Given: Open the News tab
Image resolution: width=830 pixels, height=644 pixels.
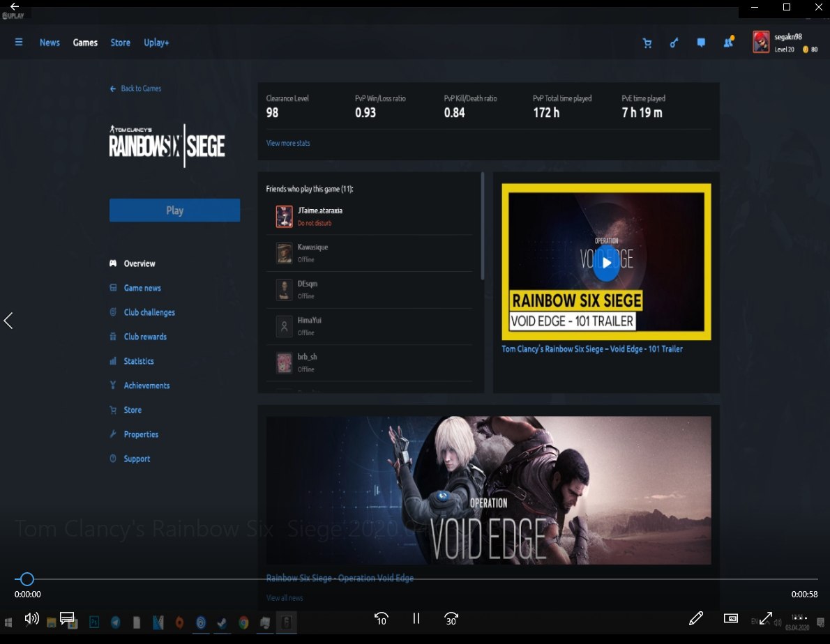Looking at the screenshot, I should pos(50,43).
